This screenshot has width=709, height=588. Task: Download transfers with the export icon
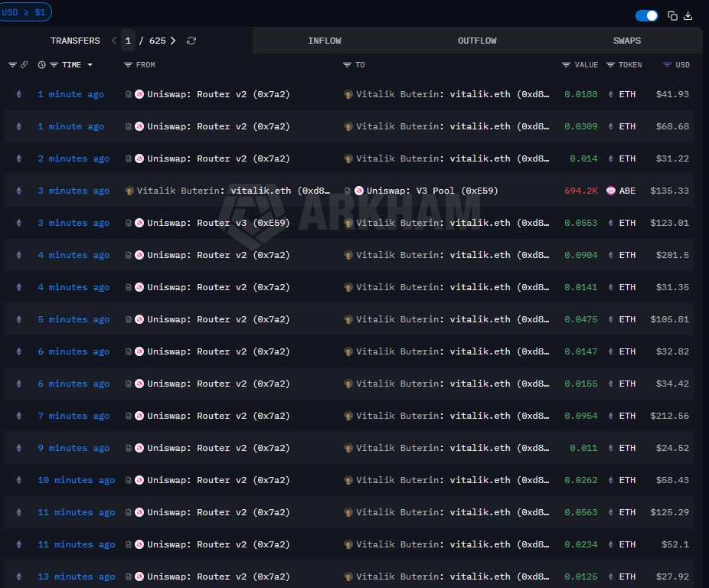[688, 16]
